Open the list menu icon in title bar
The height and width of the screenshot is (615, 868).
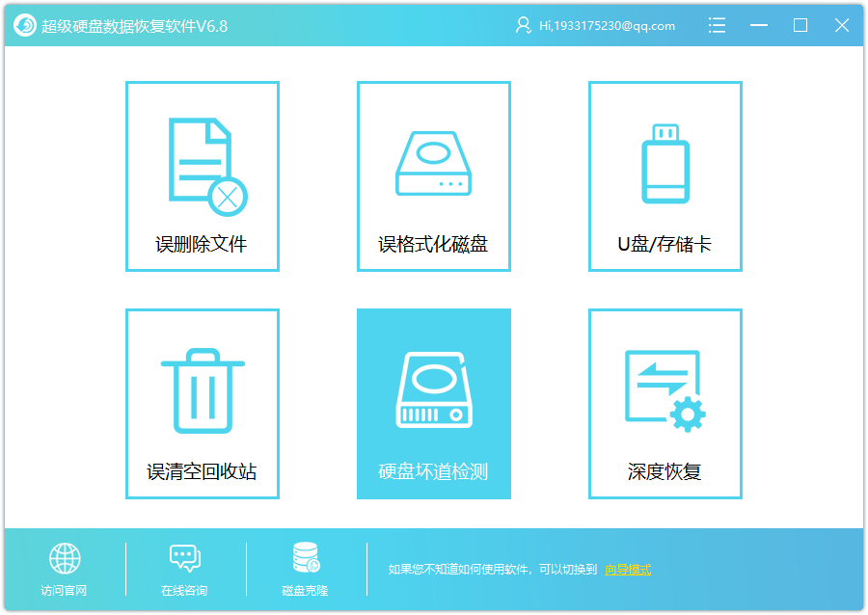[x=717, y=26]
